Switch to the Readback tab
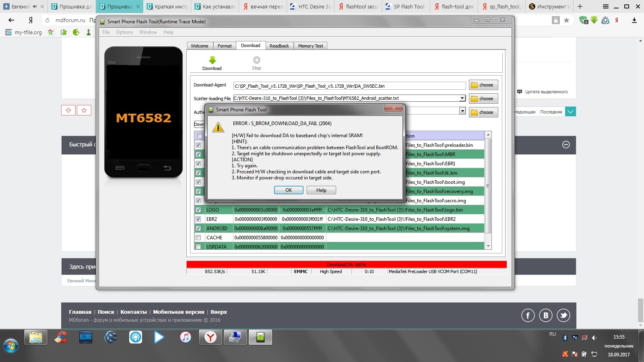Image resolution: width=644 pixels, height=362 pixels. [x=279, y=46]
